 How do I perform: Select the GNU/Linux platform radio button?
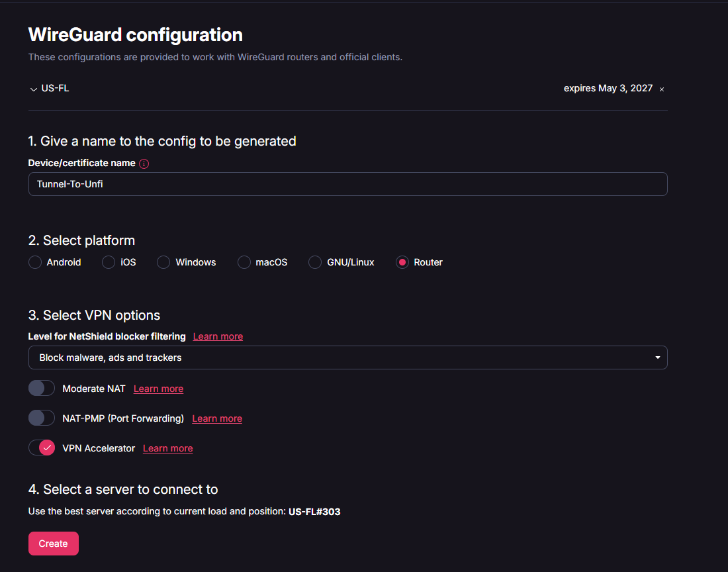(315, 262)
